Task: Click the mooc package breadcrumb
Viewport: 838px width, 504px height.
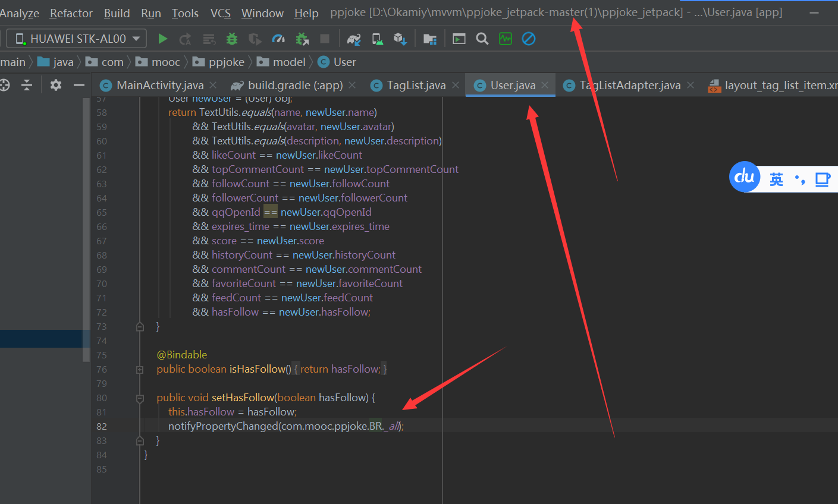Action: click(x=158, y=62)
